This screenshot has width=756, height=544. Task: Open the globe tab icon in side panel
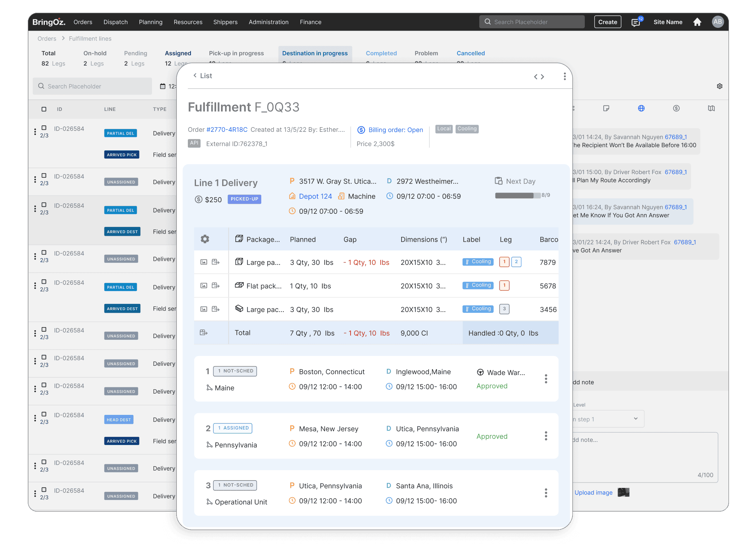point(641,108)
